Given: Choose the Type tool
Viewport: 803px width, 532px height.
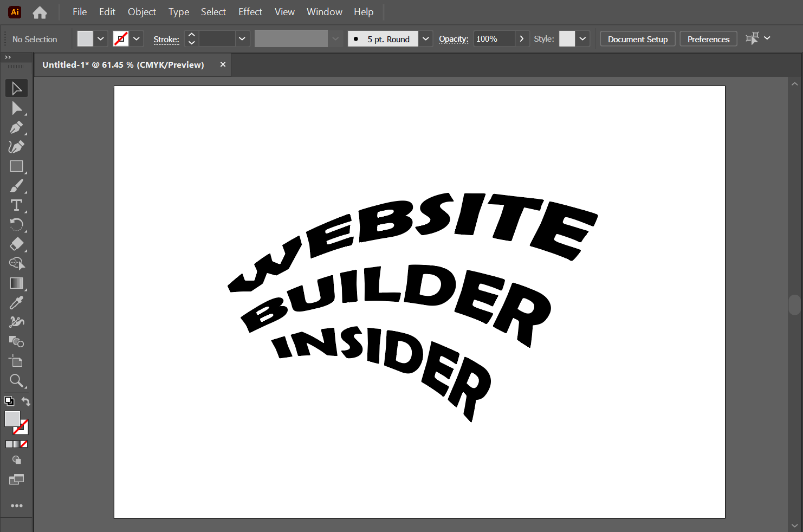Looking at the screenshot, I should [16, 205].
